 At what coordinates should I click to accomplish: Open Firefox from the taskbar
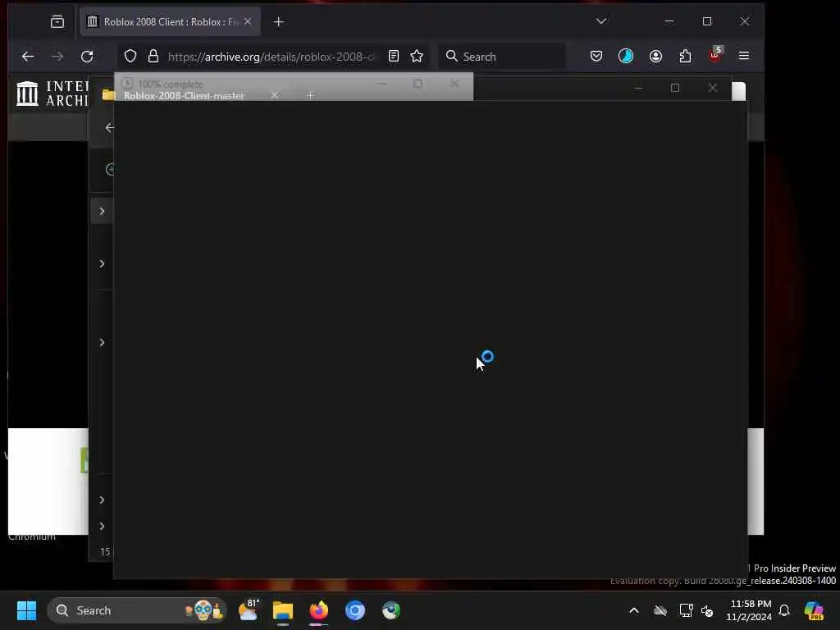pos(319,610)
